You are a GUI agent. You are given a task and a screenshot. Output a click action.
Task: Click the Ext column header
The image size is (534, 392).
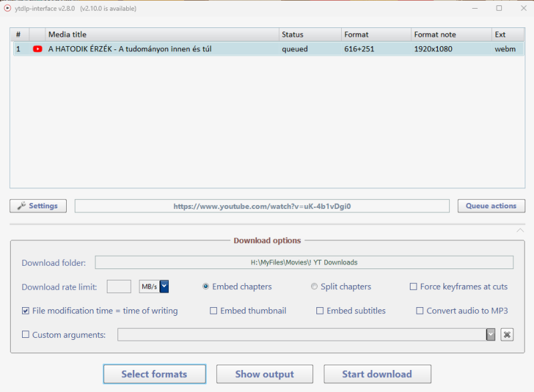pyautogui.click(x=508, y=35)
